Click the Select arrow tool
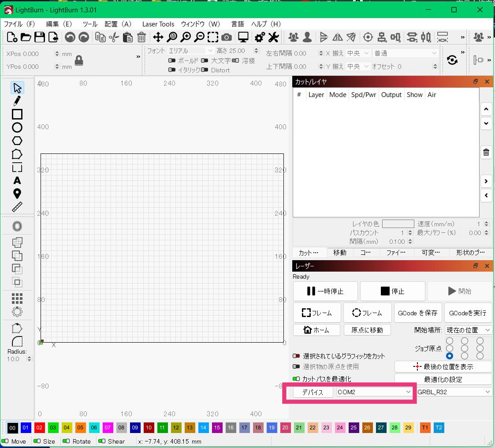Image resolution: width=495 pixels, height=448 pixels. coord(17,88)
